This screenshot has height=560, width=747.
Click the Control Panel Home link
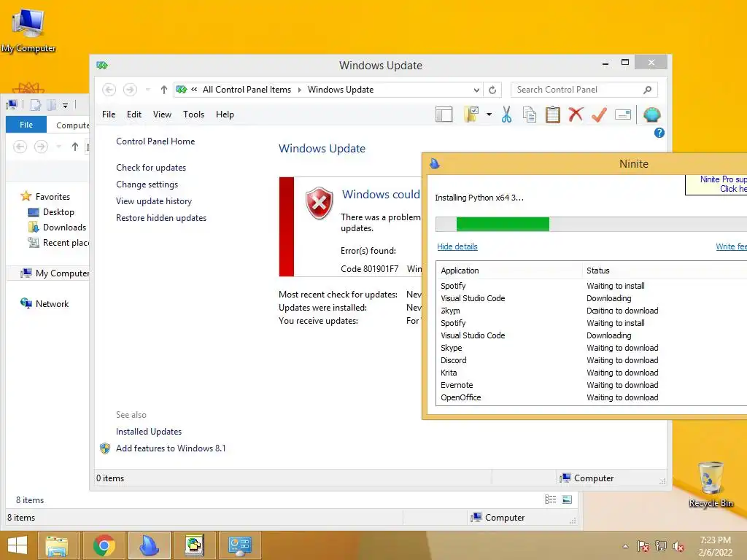tap(155, 141)
